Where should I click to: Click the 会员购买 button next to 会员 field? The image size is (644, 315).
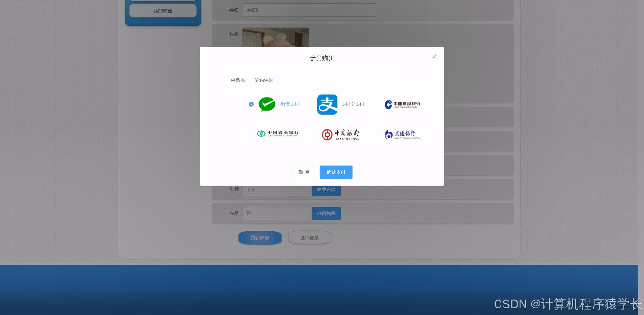point(326,213)
